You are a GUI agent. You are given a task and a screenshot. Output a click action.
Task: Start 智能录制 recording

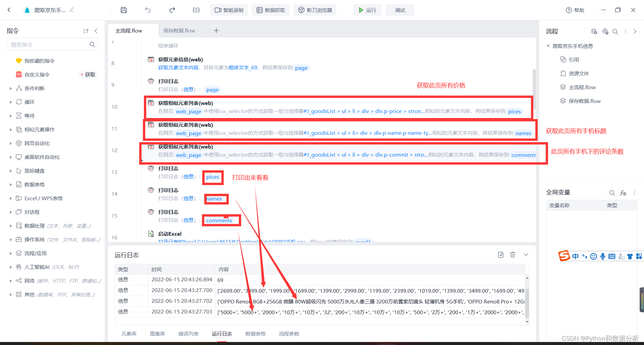click(229, 10)
